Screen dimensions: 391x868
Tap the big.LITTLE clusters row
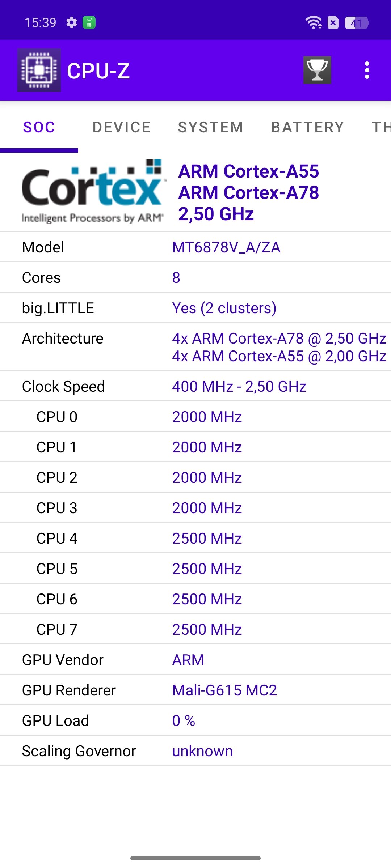pos(195,308)
